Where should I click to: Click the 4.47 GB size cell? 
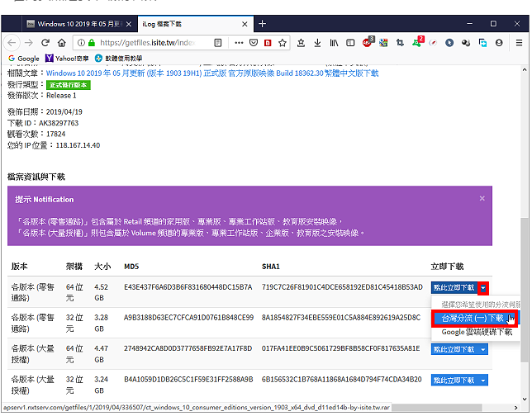[x=101, y=354]
